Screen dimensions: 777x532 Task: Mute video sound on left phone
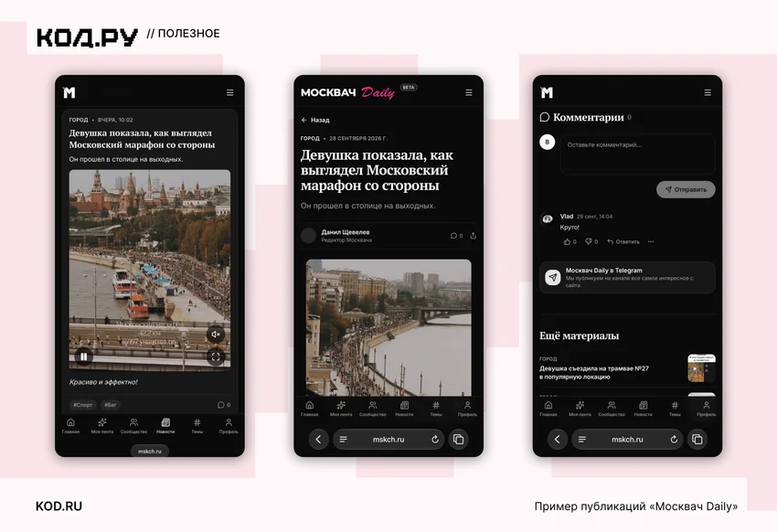click(216, 335)
